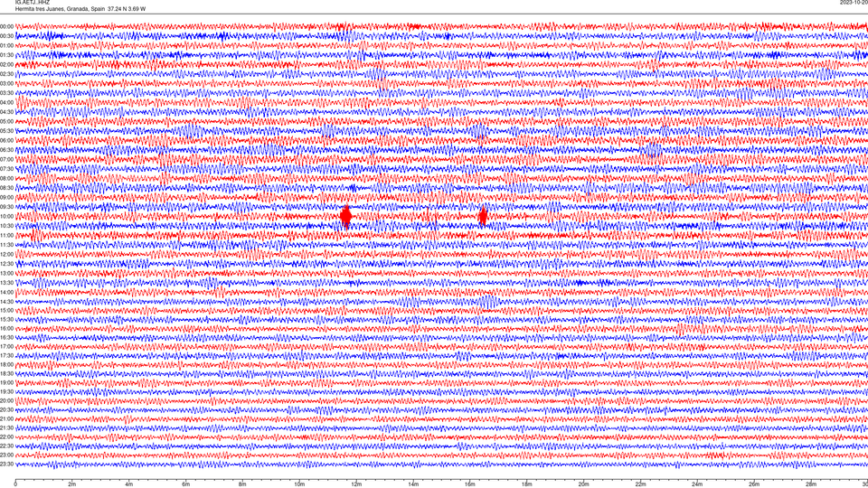This screenshot has width=868, height=488.
Task: Click the 05:30 trace time label
Action: [x=6, y=131]
